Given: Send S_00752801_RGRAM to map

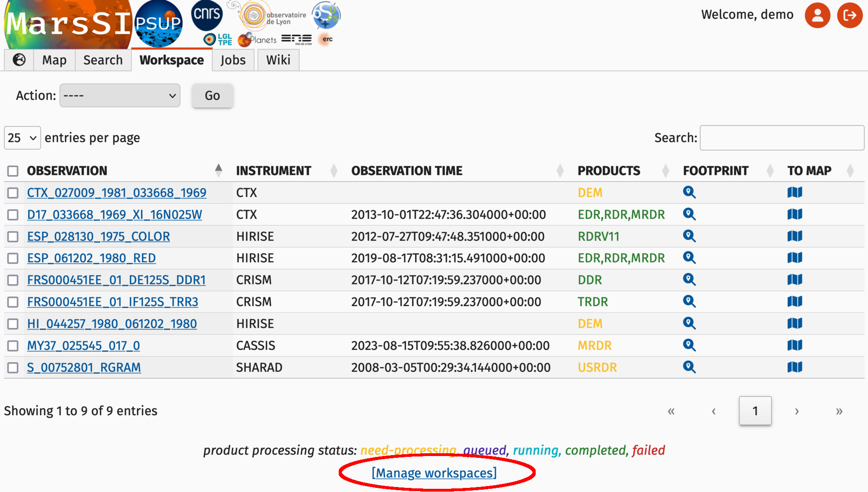Looking at the screenshot, I should pos(795,367).
